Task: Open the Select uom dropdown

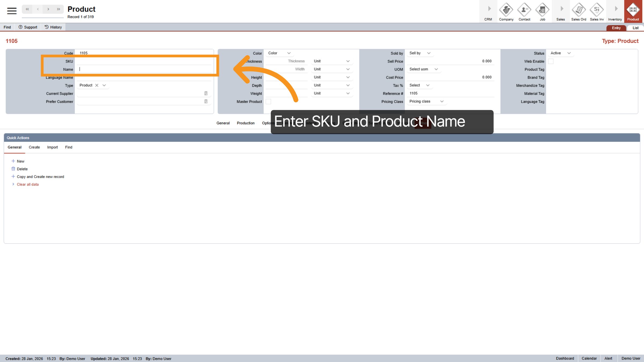Action: click(423, 69)
